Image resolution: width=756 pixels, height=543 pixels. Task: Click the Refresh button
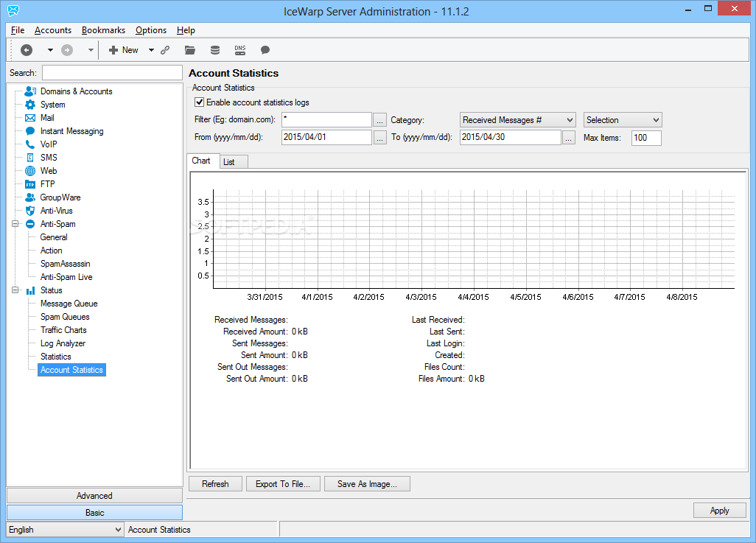pos(215,483)
